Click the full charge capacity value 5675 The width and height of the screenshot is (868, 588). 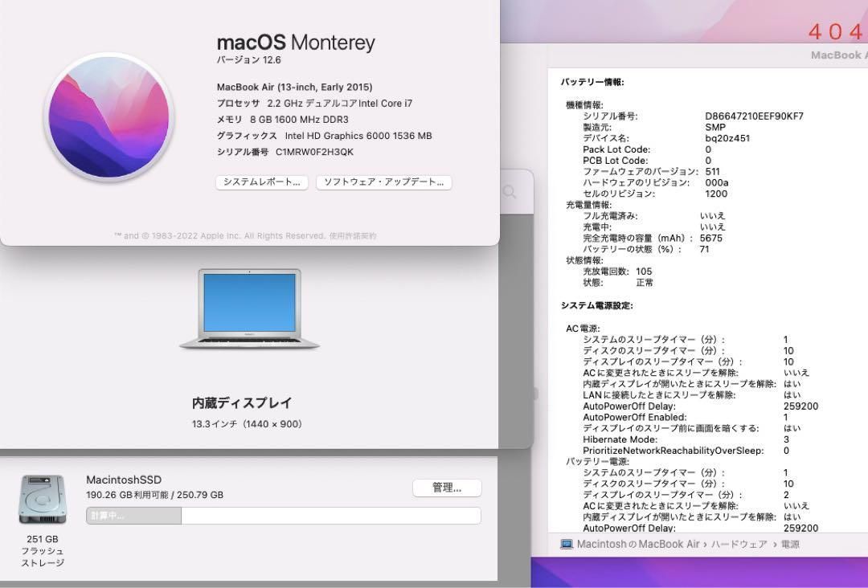coord(710,238)
